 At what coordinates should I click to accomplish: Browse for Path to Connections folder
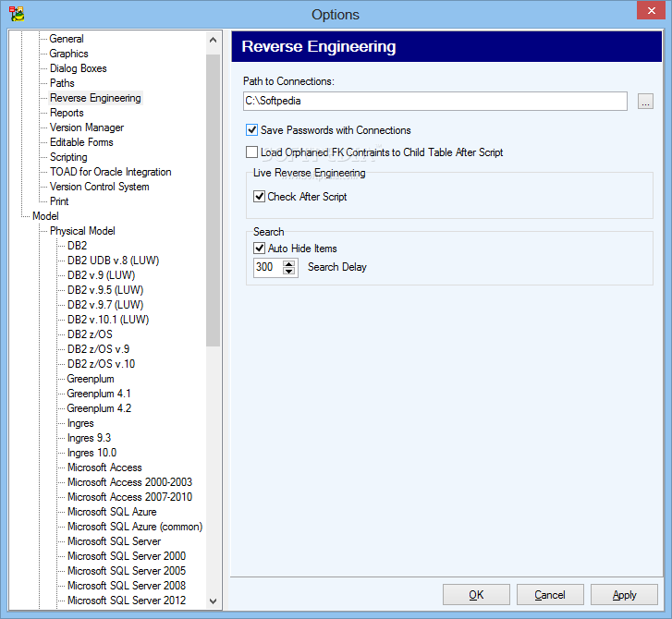(645, 102)
